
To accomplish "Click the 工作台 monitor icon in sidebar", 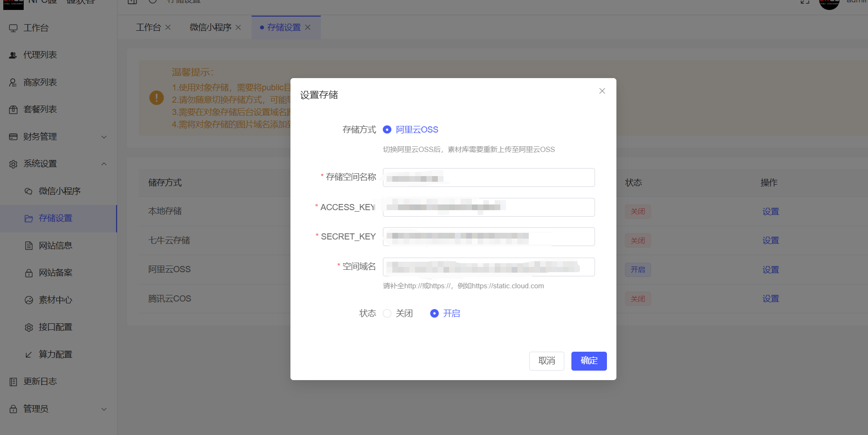I will [x=13, y=28].
